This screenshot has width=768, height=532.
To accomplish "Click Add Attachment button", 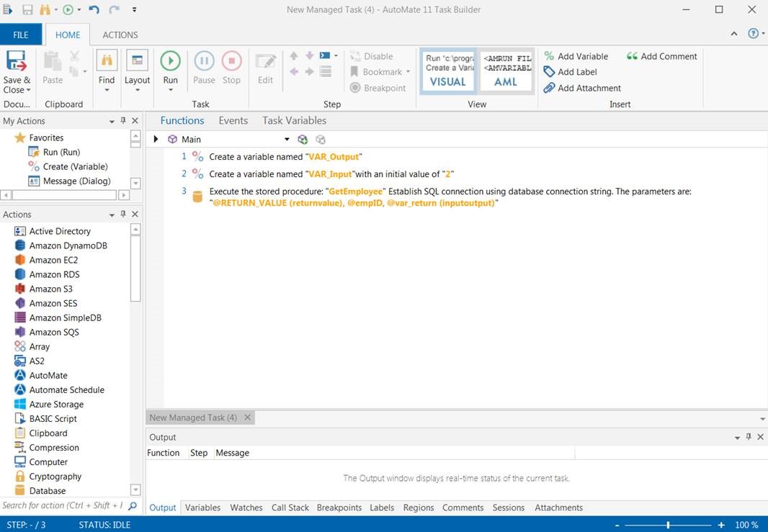I will tap(582, 88).
